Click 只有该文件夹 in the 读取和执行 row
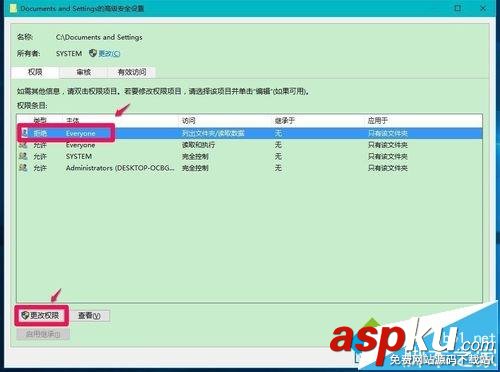 (x=388, y=145)
